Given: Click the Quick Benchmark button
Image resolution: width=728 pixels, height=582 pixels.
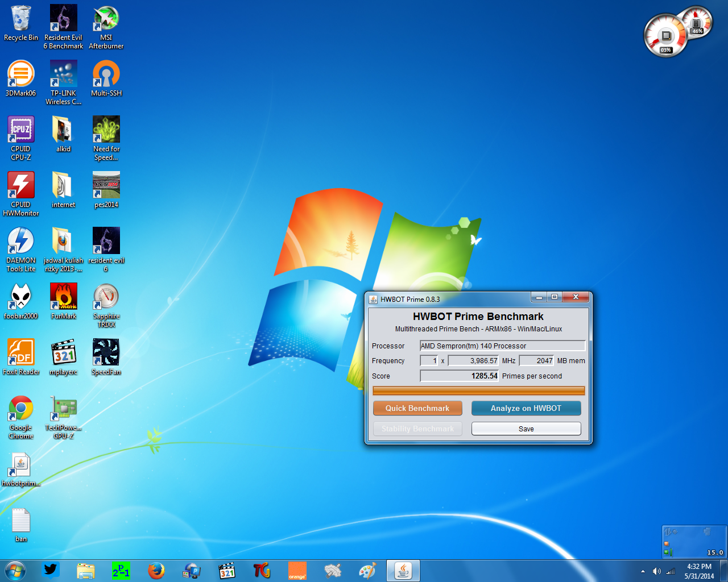Looking at the screenshot, I should (417, 408).
